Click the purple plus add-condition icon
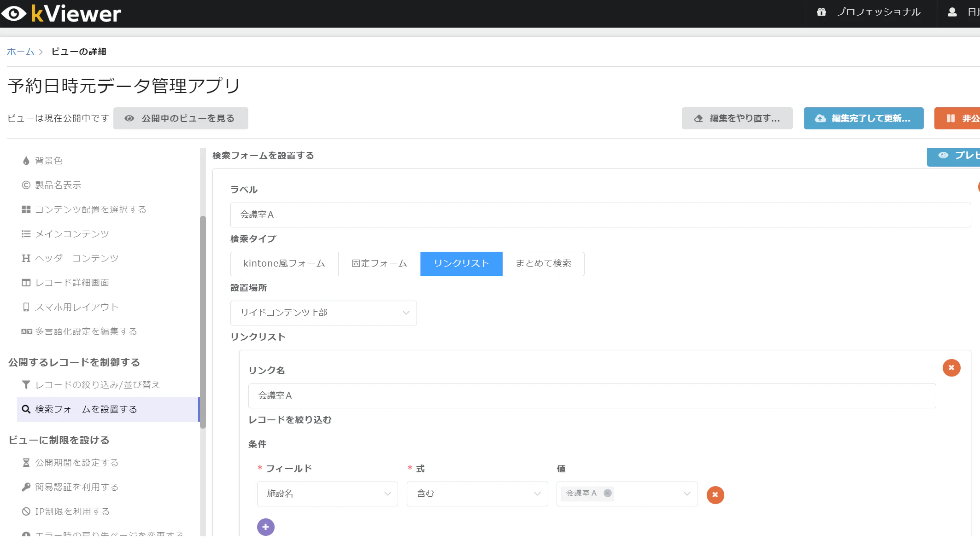 click(x=265, y=527)
